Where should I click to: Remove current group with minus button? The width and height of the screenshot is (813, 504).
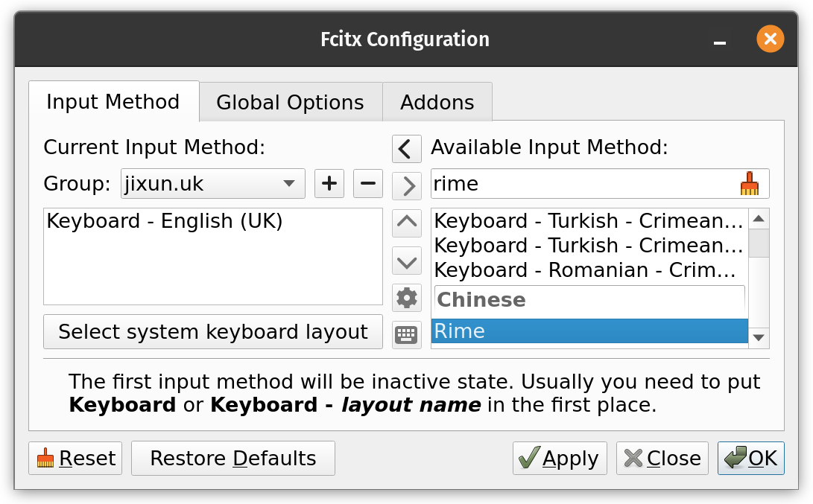coord(367,184)
